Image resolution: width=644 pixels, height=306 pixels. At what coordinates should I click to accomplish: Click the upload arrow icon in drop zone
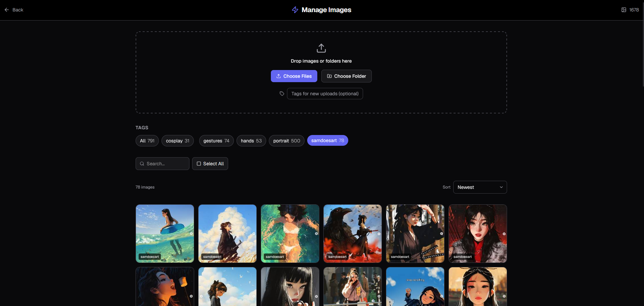click(321, 48)
